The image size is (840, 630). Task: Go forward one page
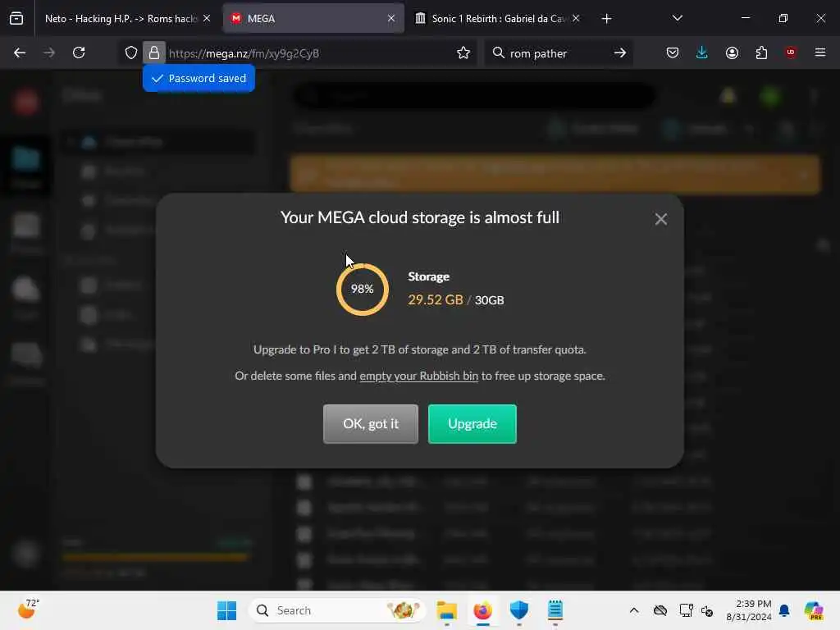[x=48, y=52]
